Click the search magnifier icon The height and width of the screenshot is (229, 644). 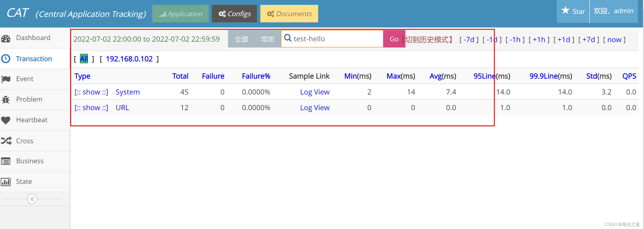pos(288,38)
